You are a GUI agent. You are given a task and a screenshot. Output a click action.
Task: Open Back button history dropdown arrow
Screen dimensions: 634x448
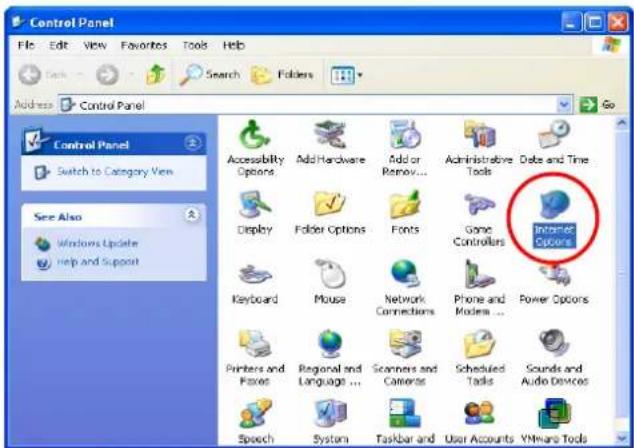coord(80,75)
